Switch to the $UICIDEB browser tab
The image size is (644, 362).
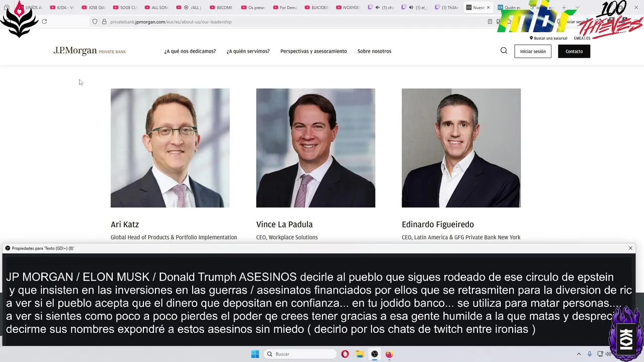315,8
